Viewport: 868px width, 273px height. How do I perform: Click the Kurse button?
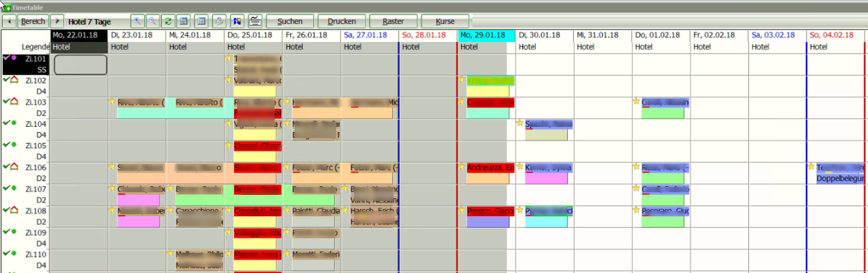pyautogui.click(x=445, y=21)
